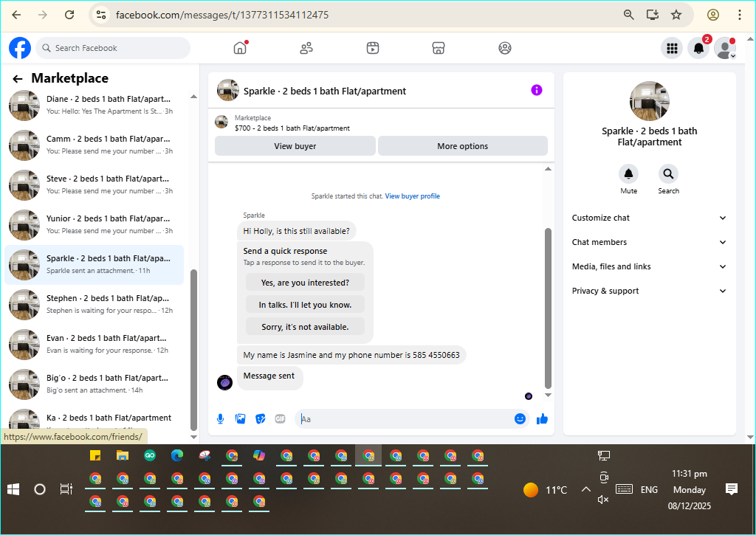Viewport: 756px width, 535px height.
Task: Choose a GIF icon
Action: click(280, 419)
